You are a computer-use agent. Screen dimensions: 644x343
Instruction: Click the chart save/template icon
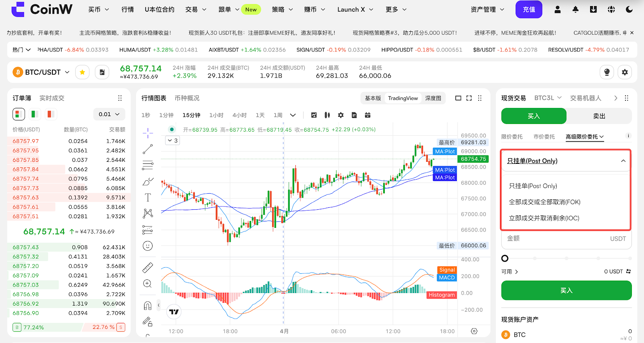click(x=354, y=115)
